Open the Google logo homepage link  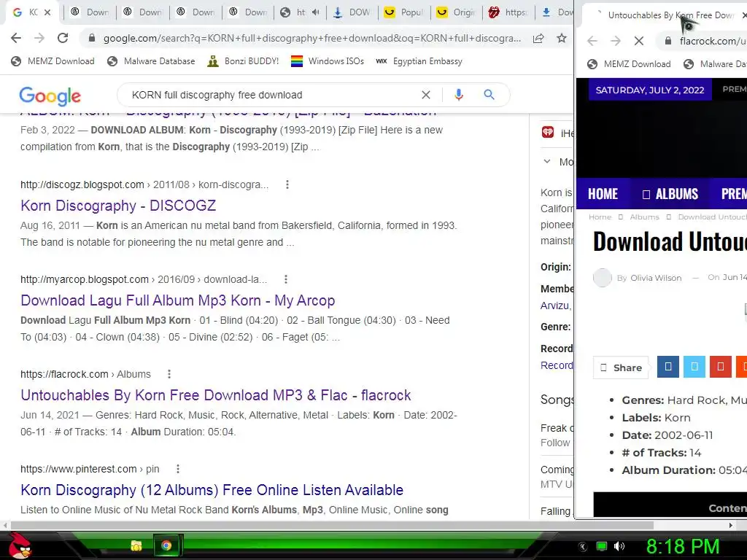(50, 96)
